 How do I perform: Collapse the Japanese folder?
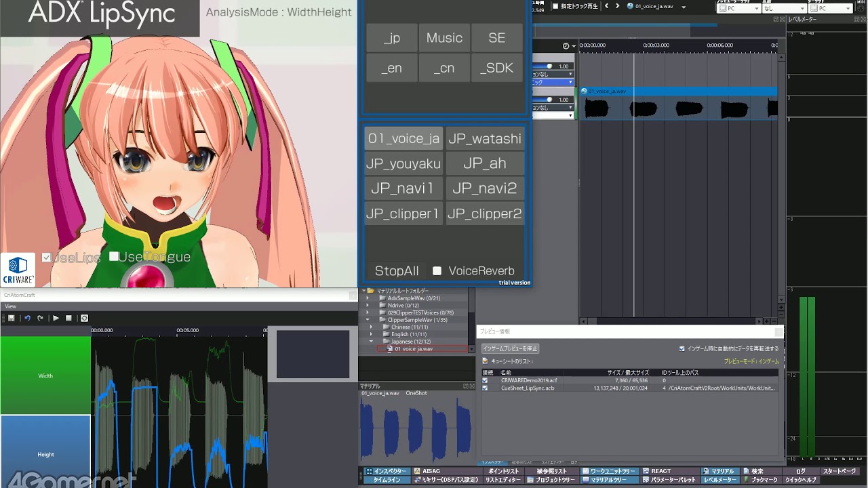click(371, 342)
